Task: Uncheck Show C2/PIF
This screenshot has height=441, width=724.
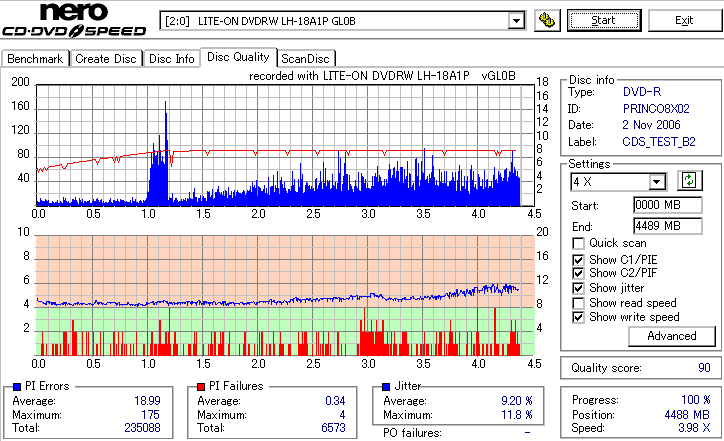Action: [x=578, y=273]
